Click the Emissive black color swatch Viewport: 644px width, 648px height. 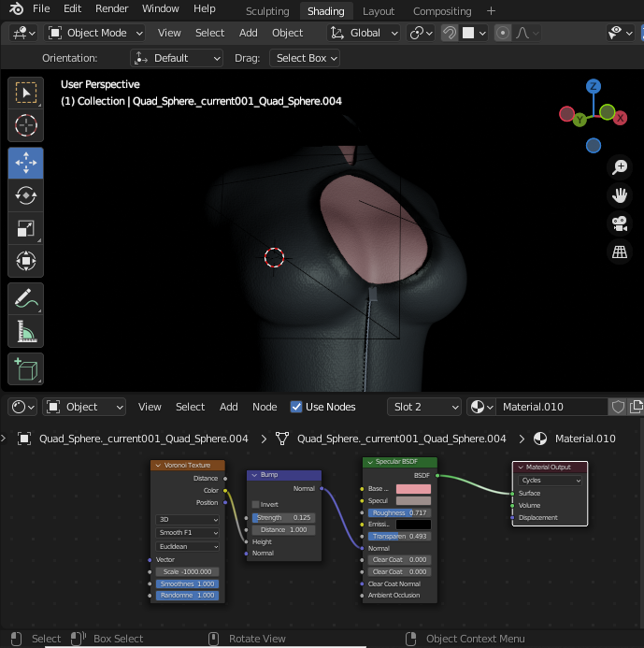click(413, 525)
